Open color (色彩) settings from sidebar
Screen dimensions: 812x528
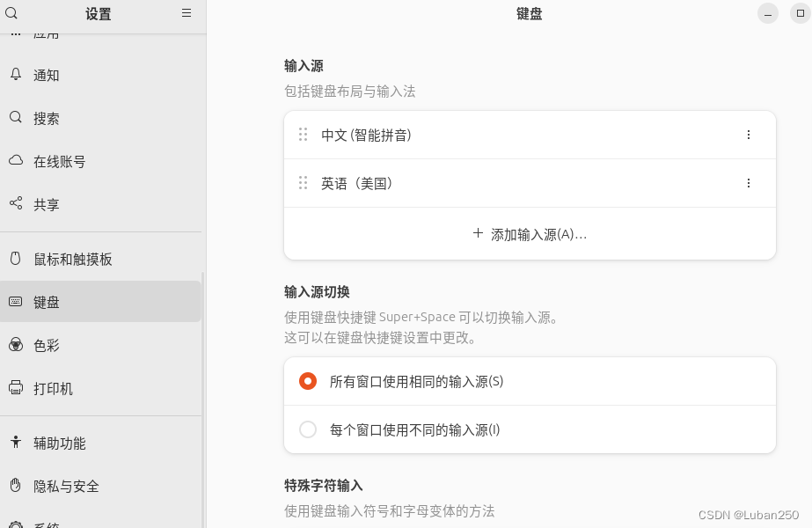click(x=15, y=346)
